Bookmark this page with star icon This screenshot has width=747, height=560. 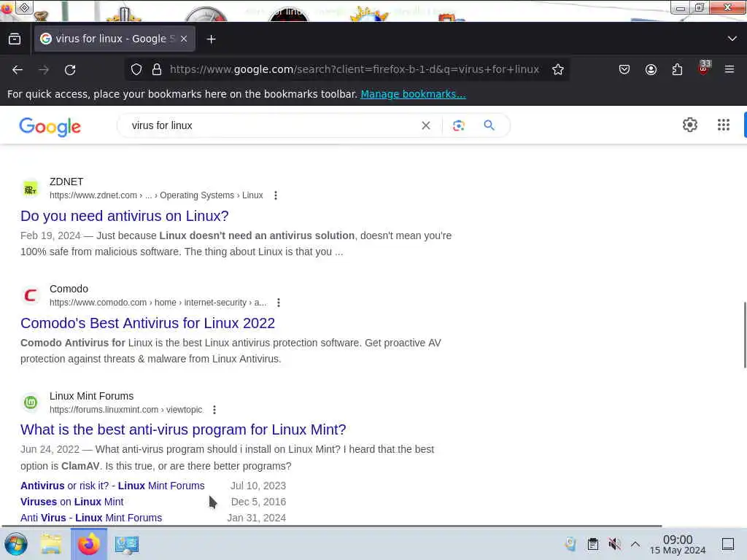[x=558, y=69]
